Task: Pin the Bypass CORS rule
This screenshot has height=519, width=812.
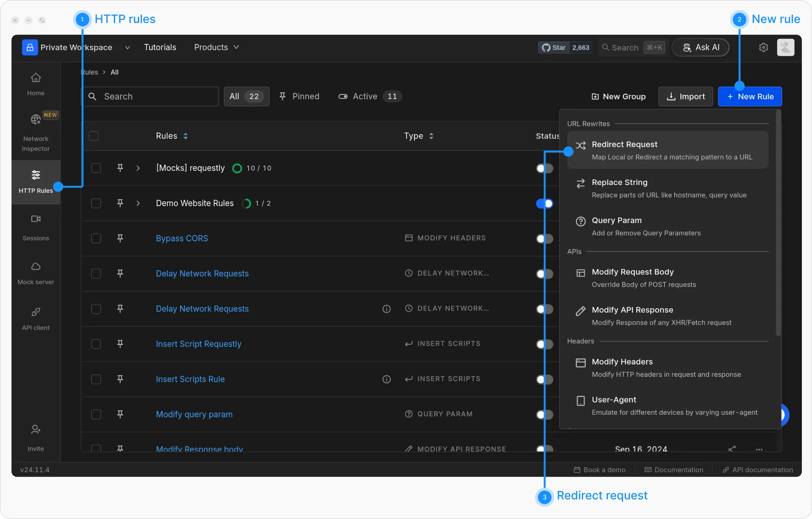Action: (120, 238)
